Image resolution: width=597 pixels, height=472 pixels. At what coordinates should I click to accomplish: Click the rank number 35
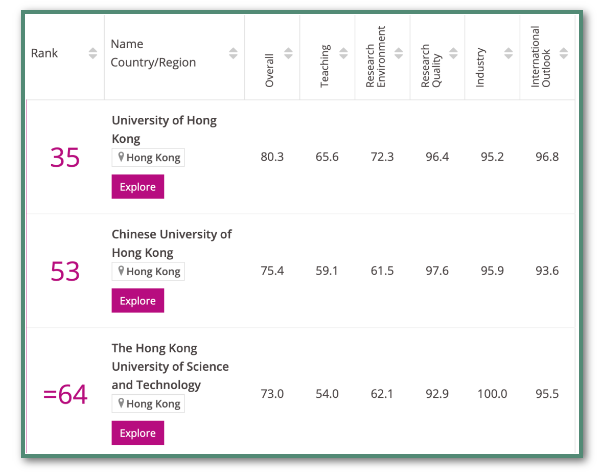pos(65,157)
